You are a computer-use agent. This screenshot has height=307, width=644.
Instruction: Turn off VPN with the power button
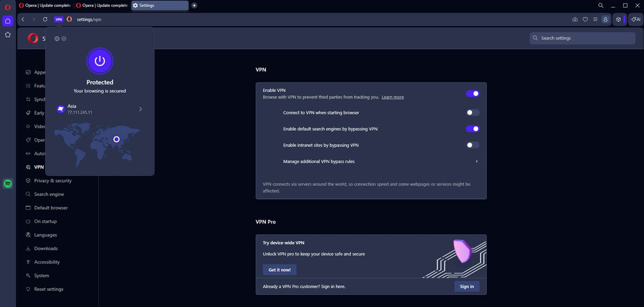coord(100,61)
